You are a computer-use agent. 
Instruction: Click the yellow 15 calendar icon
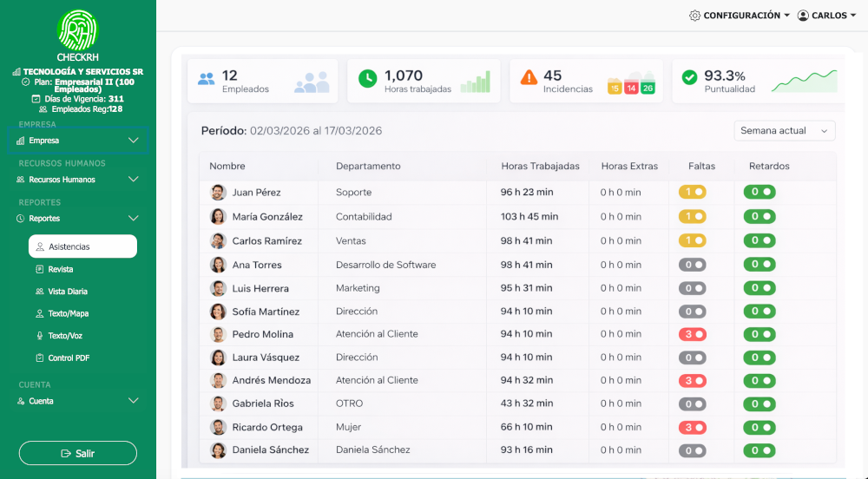(x=615, y=86)
